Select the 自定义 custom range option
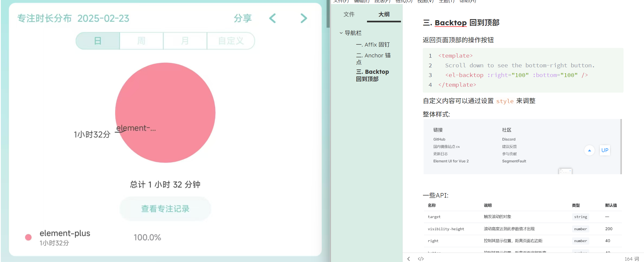The image size is (644, 262). pyautogui.click(x=231, y=41)
